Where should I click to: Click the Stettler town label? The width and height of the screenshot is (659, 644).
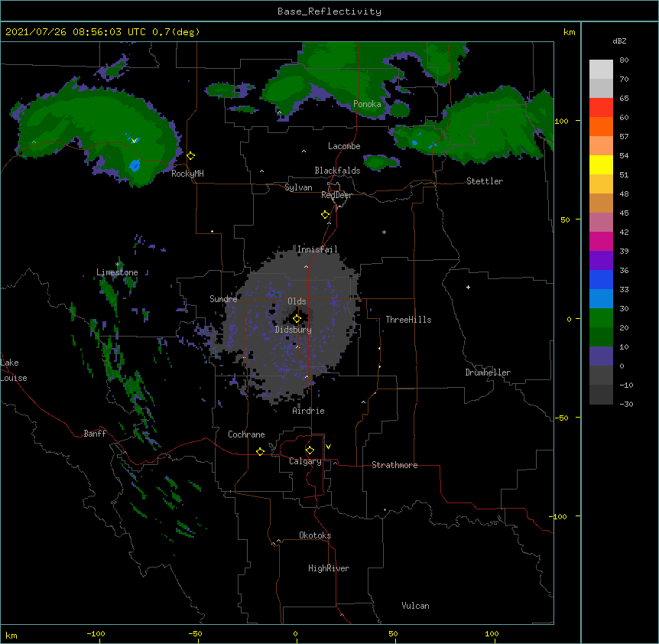(485, 181)
